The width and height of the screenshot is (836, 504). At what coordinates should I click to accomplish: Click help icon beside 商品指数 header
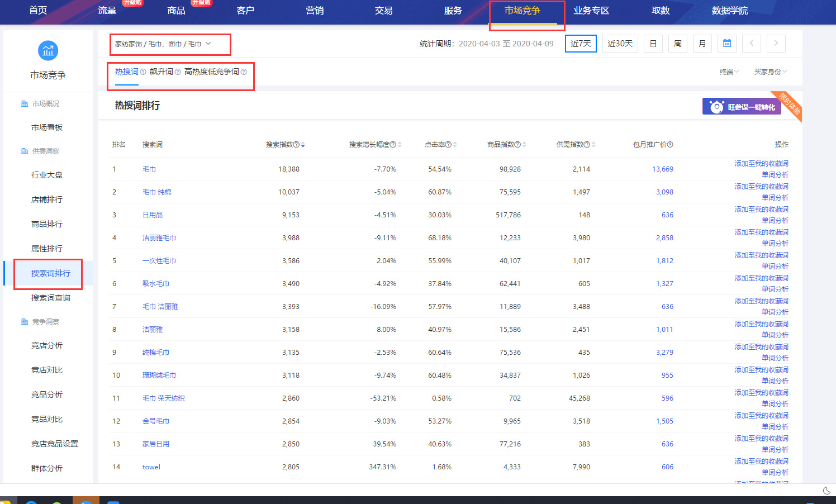pos(517,145)
